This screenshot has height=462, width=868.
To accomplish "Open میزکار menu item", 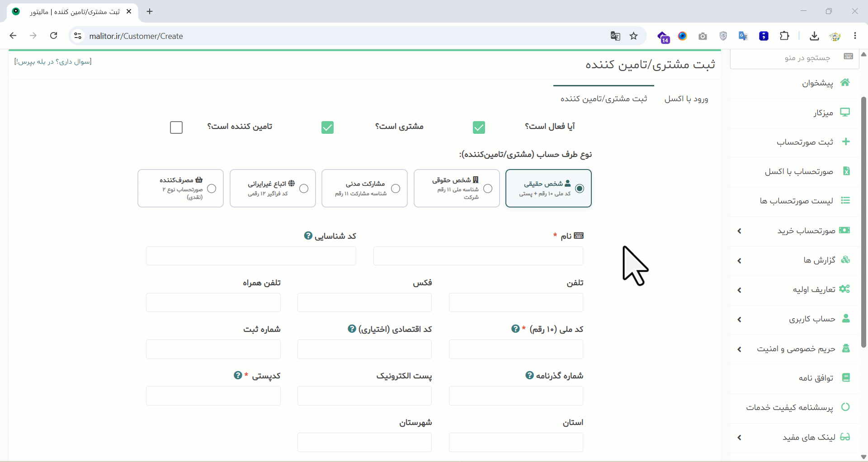I will (795, 113).
